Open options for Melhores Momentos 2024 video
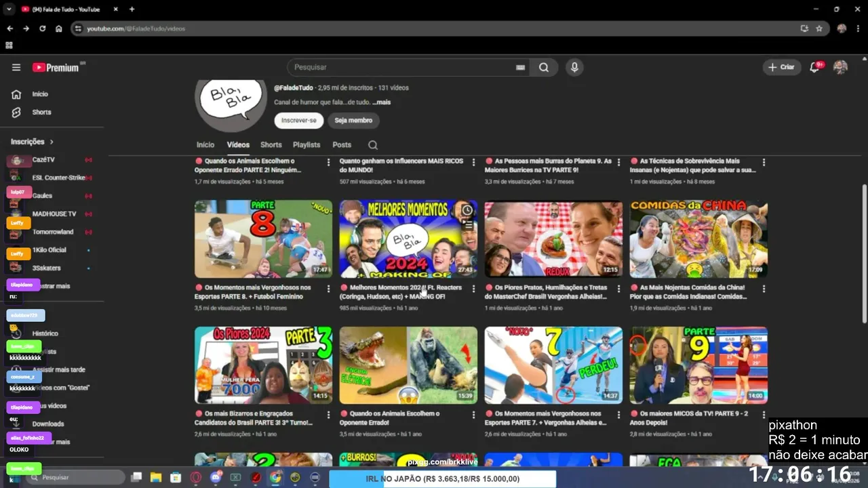 point(473,289)
